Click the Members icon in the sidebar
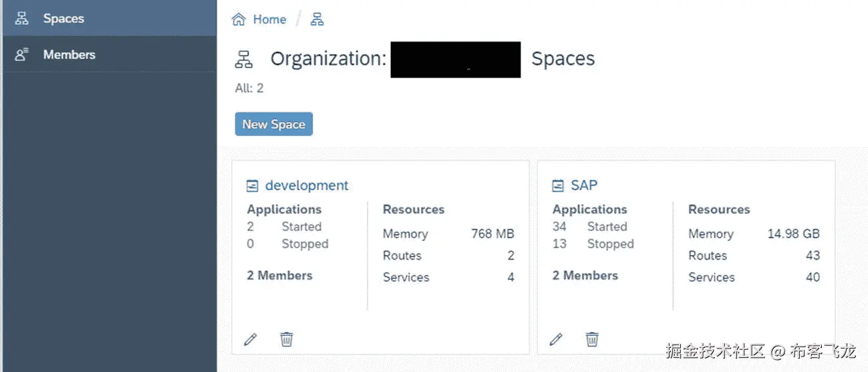 point(22,55)
